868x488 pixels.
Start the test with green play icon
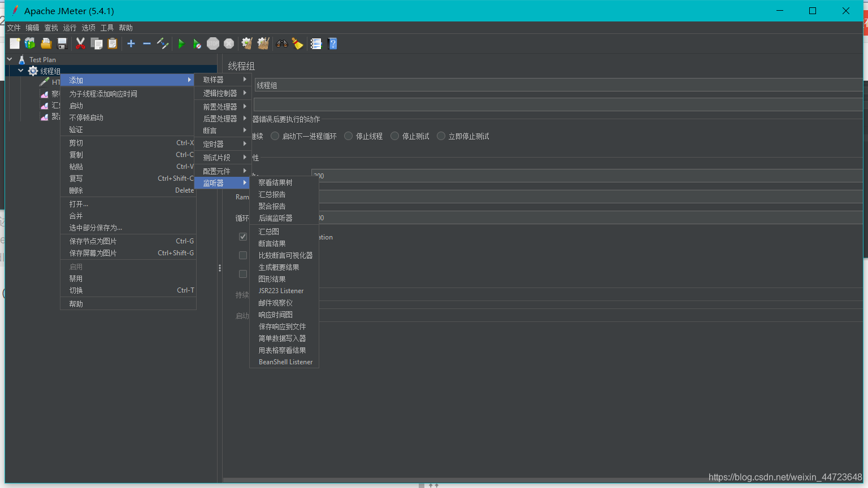(181, 43)
